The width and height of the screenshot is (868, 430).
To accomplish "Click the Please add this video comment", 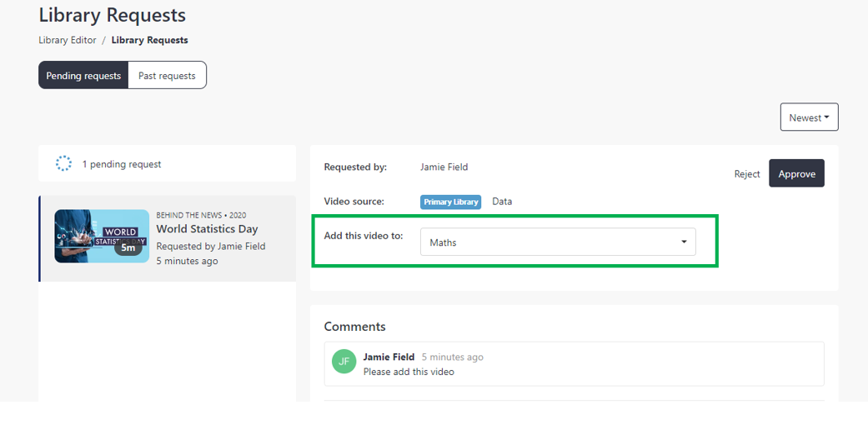I will click(x=409, y=372).
